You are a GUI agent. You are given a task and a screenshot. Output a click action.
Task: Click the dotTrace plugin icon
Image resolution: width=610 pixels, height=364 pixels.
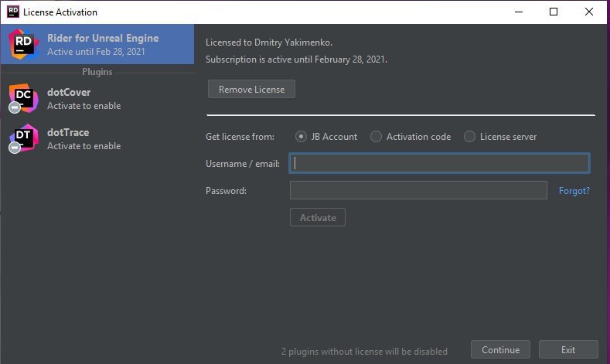pos(24,138)
